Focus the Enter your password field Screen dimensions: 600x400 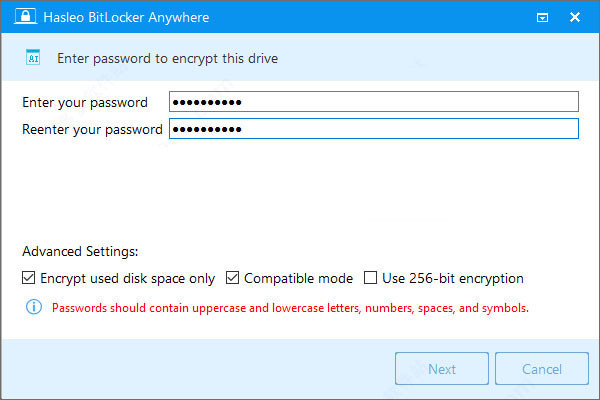pos(374,102)
